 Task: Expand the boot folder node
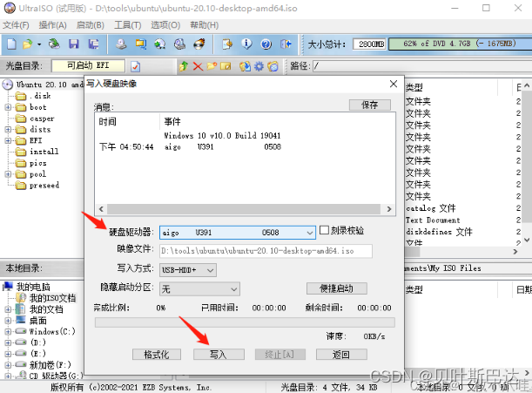coord(8,107)
